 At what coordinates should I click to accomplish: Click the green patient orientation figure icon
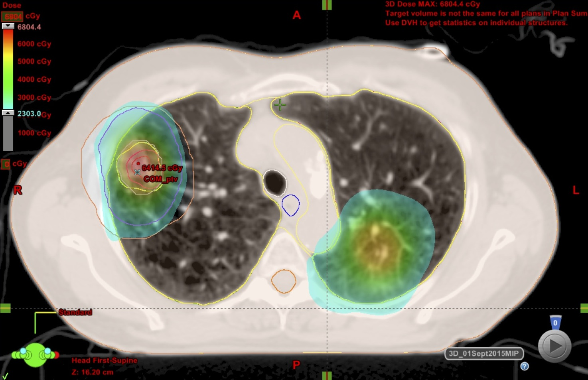tap(36, 354)
